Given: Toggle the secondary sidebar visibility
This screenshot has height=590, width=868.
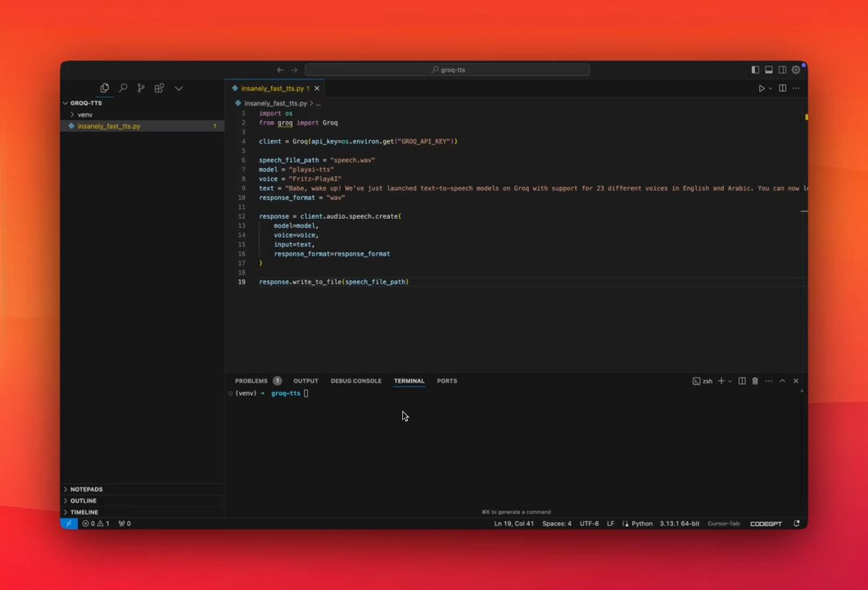Looking at the screenshot, I should pyautogui.click(x=782, y=70).
